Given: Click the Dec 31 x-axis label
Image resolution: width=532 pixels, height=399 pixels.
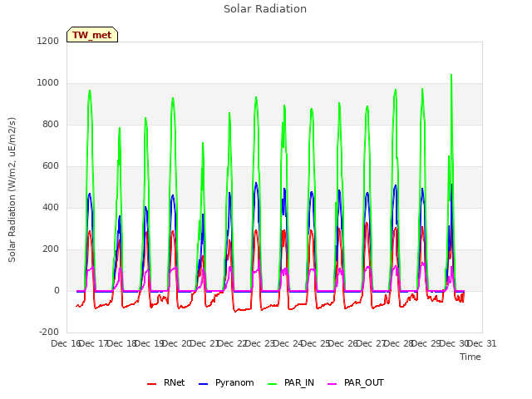Looking at the screenshot, I should [x=482, y=343].
